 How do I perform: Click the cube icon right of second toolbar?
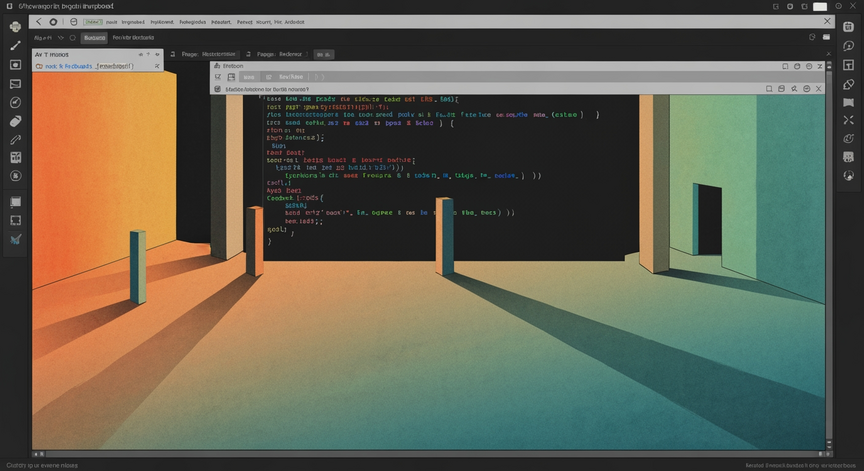[x=812, y=37]
